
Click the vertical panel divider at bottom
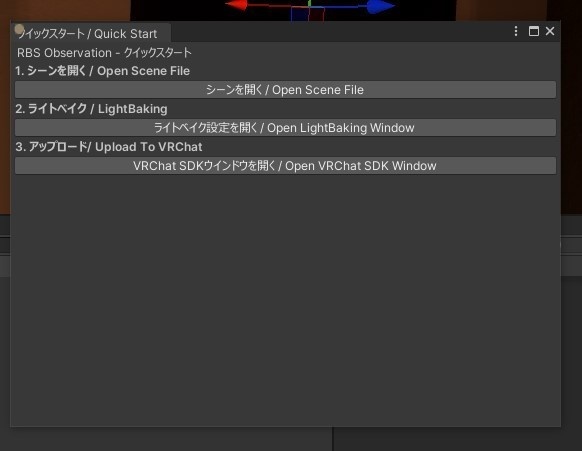click(333, 439)
